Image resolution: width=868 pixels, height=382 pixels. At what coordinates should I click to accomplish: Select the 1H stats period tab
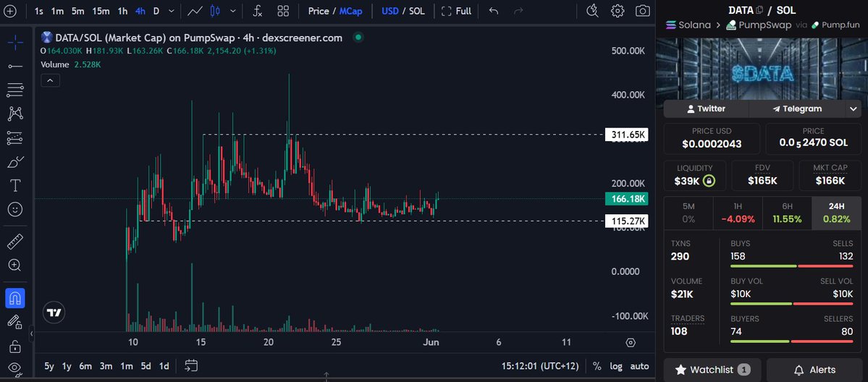[738, 213]
